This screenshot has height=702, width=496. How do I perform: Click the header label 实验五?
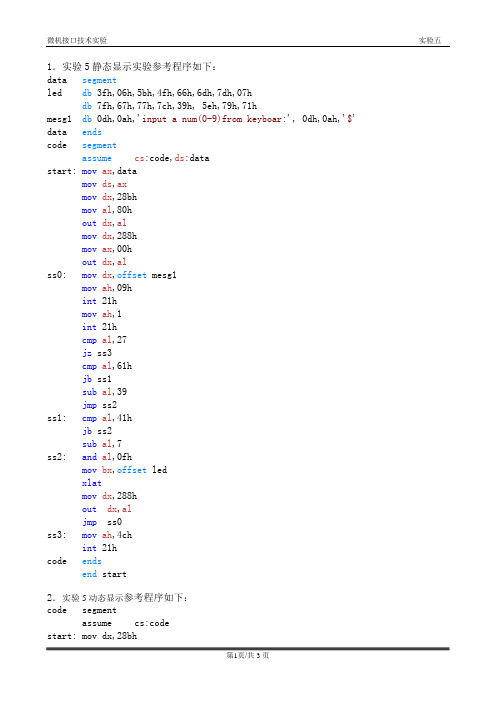click(430, 40)
